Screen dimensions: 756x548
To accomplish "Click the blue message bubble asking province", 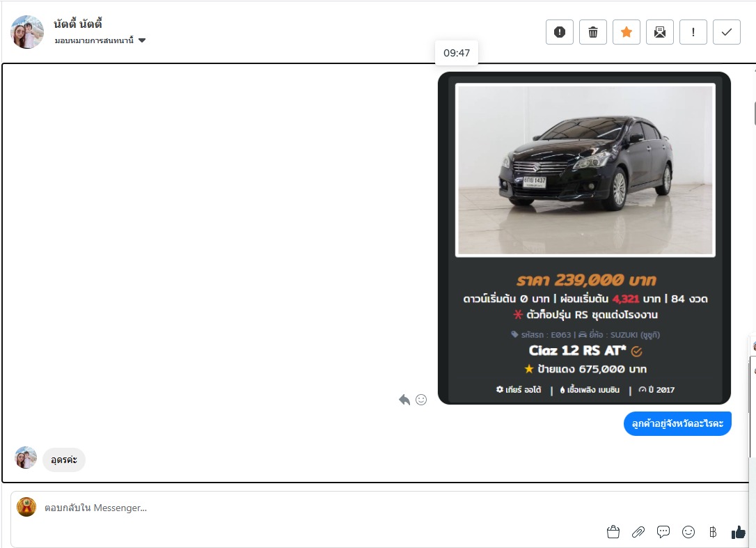I will [677, 423].
